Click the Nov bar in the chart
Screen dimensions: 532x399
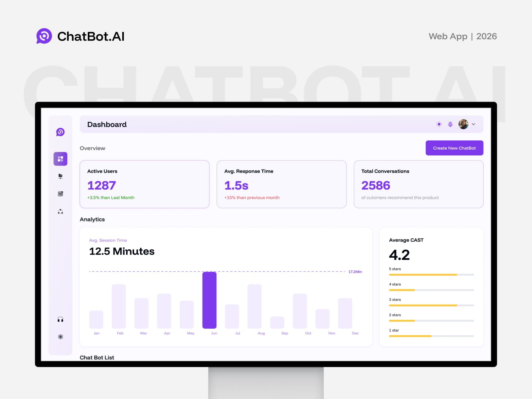click(323, 319)
